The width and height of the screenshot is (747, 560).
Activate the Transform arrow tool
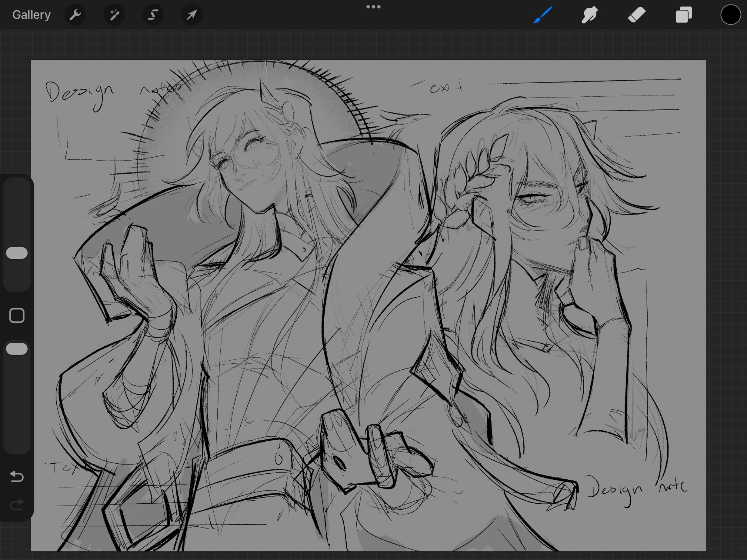pos(192,15)
